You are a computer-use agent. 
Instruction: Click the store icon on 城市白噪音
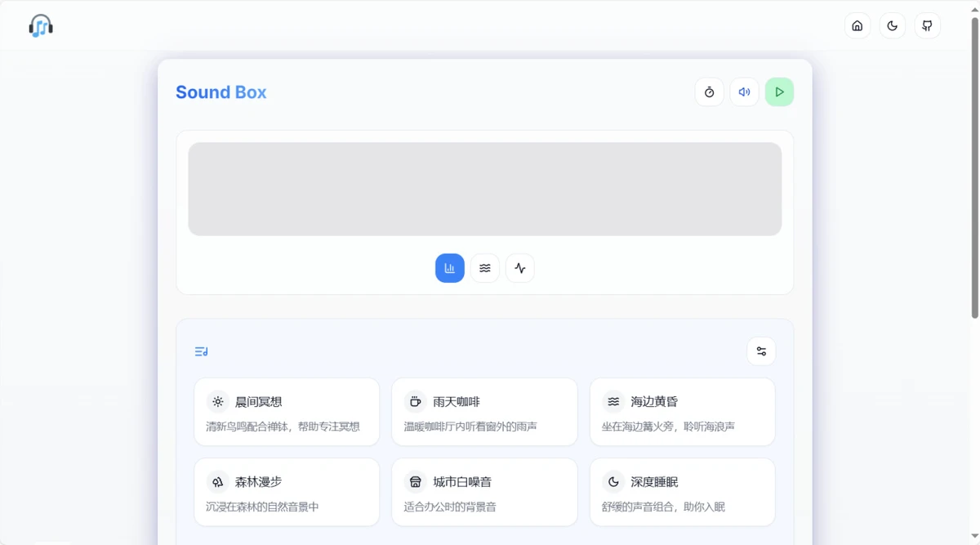coord(416,482)
